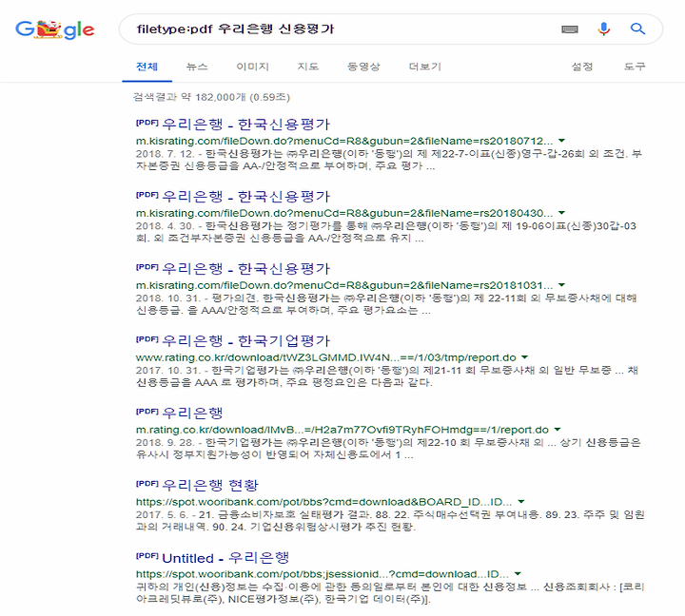685x616 pixels.
Task: Start voice search with microphone icon
Action: point(604,29)
